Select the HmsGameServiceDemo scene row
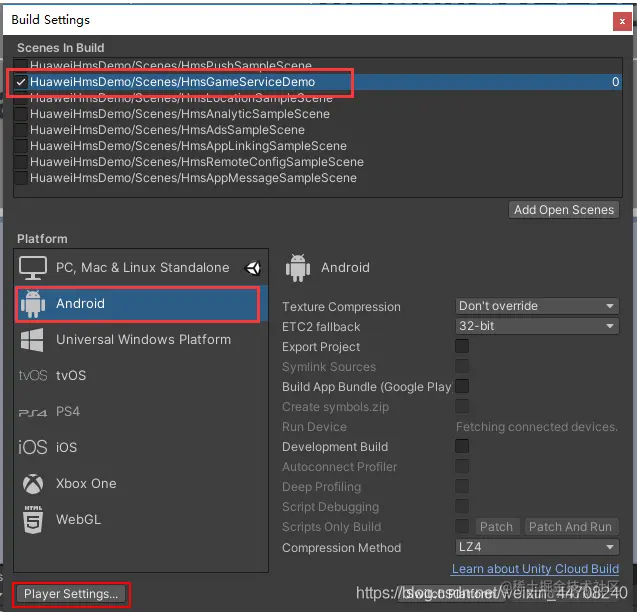The height and width of the screenshot is (612, 638). click(x=318, y=82)
